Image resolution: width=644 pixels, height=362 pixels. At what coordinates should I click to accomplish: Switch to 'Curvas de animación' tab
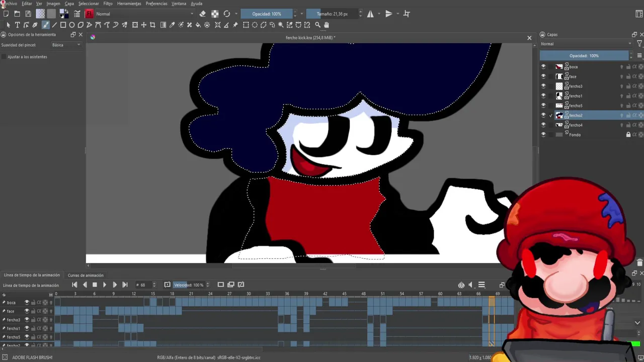pos(86,276)
